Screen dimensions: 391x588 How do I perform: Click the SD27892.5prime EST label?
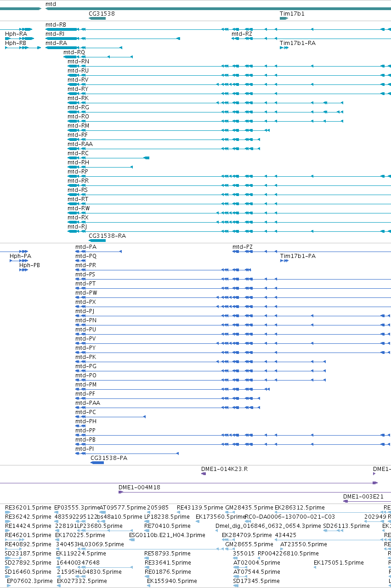28,562
